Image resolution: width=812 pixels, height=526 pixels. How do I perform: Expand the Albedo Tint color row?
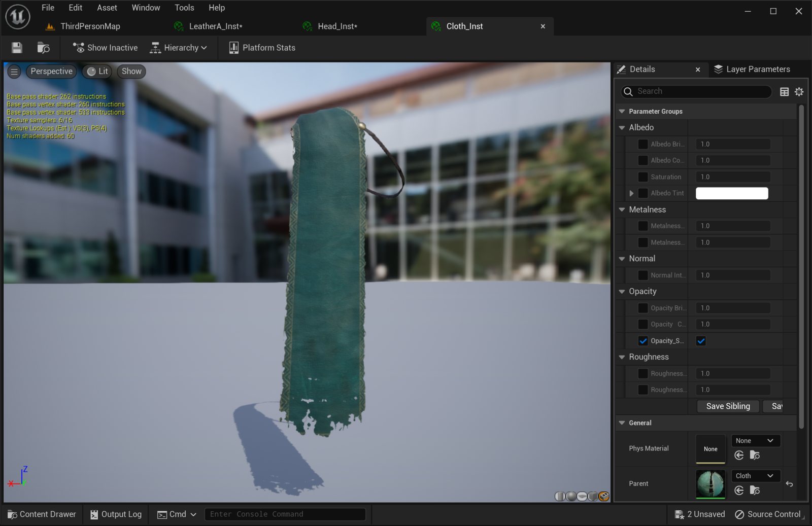click(631, 193)
